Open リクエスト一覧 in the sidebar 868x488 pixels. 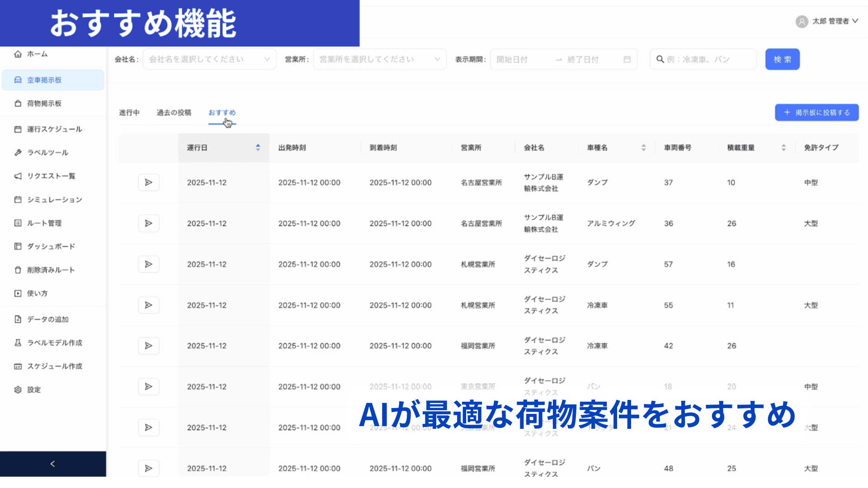click(x=51, y=176)
